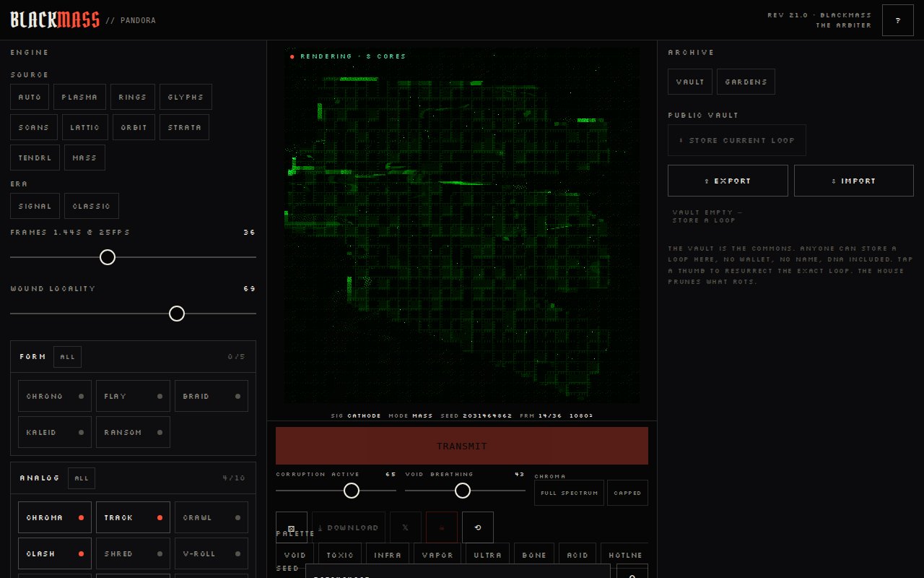Switch to the Vault archive tab
This screenshot has width=924, height=578.
click(690, 82)
